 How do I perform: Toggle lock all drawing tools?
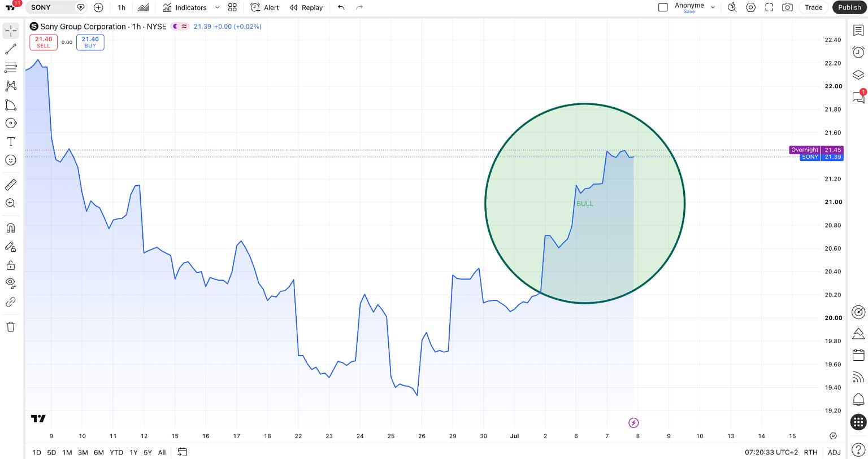tap(11, 265)
